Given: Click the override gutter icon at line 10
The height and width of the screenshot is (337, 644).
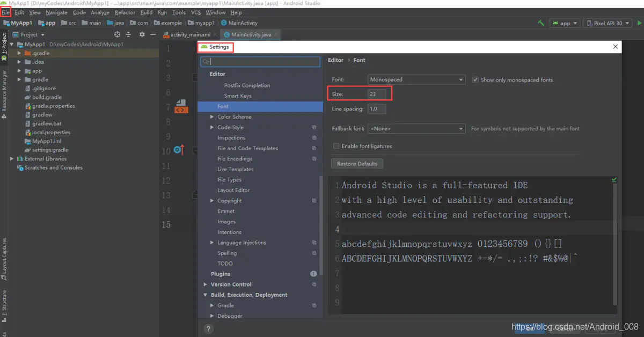Looking at the screenshot, I should point(179,150).
